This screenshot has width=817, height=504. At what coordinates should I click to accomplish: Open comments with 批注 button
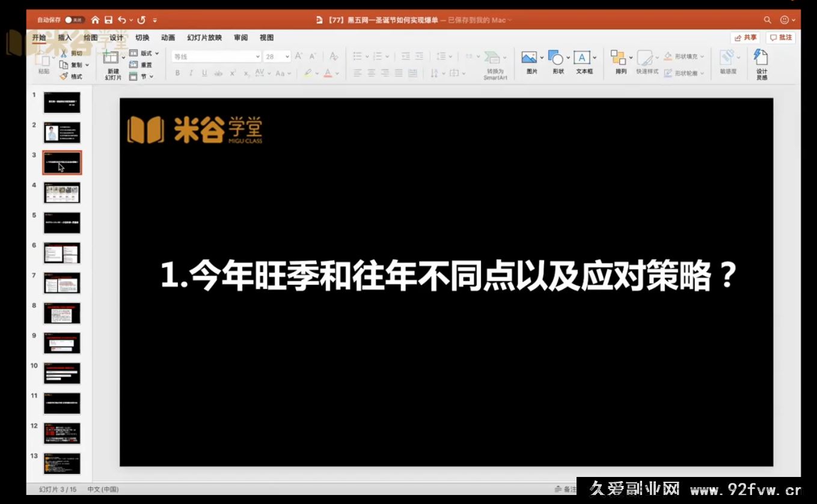tap(781, 37)
